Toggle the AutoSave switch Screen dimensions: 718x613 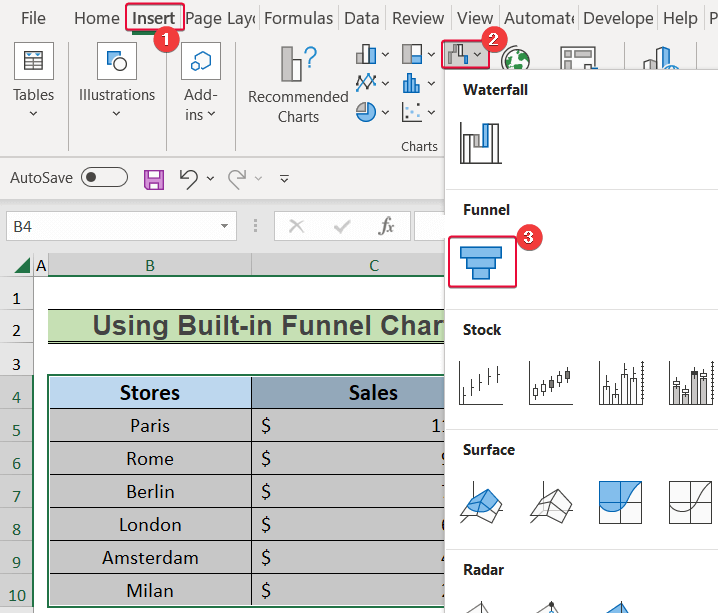(104, 178)
